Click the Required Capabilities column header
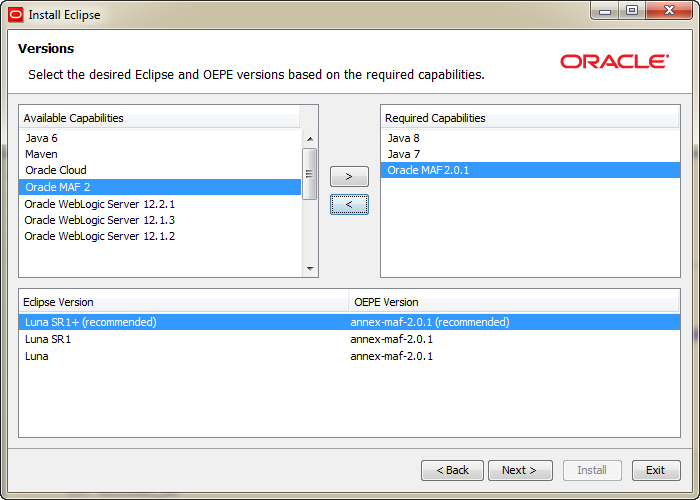Screen dimensions: 700x500 point(530,118)
